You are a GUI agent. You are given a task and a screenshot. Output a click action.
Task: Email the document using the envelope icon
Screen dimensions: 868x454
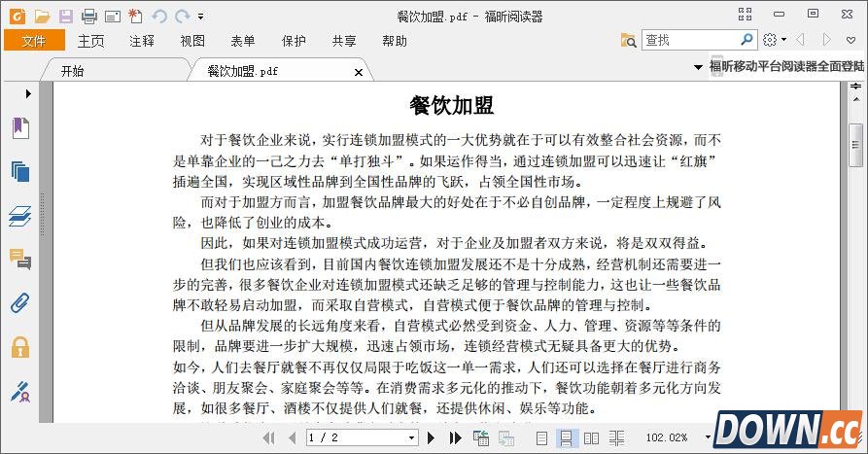point(113,17)
